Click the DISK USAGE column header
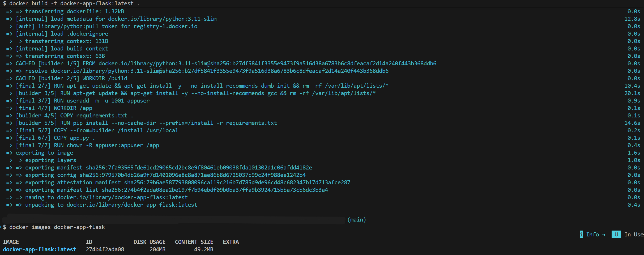644x255 pixels. click(150, 242)
